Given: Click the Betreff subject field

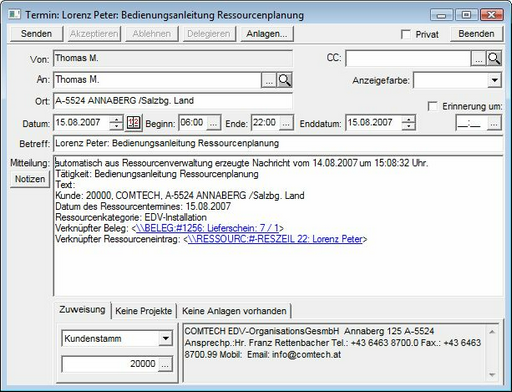Looking at the screenshot, I should click(x=278, y=144).
